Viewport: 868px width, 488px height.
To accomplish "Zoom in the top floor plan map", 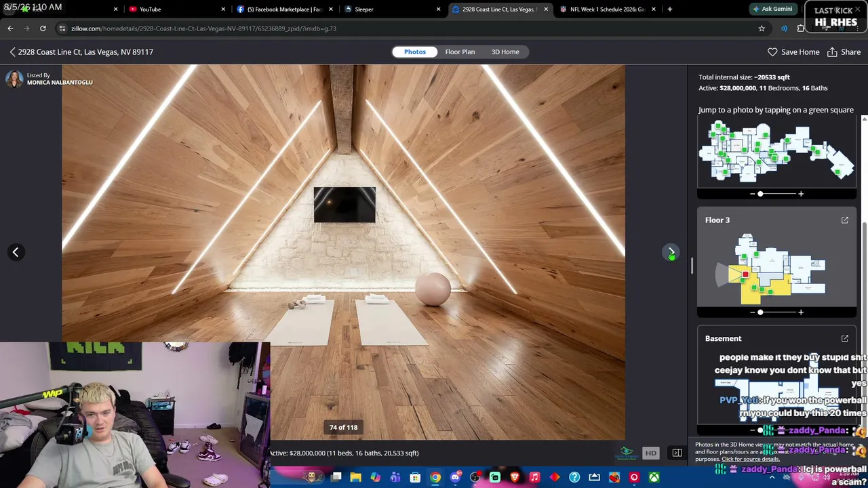I will 801,194.
